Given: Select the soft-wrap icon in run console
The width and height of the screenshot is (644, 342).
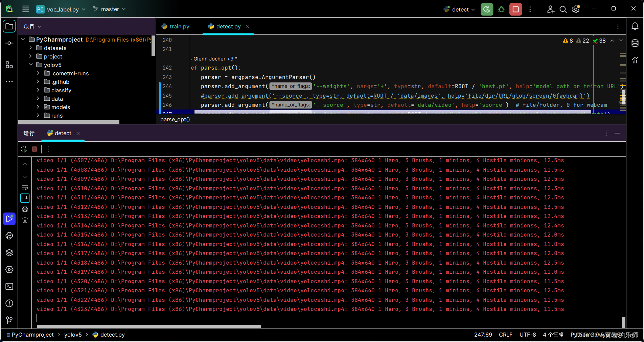Looking at the screenshot, I should (25, 188).
